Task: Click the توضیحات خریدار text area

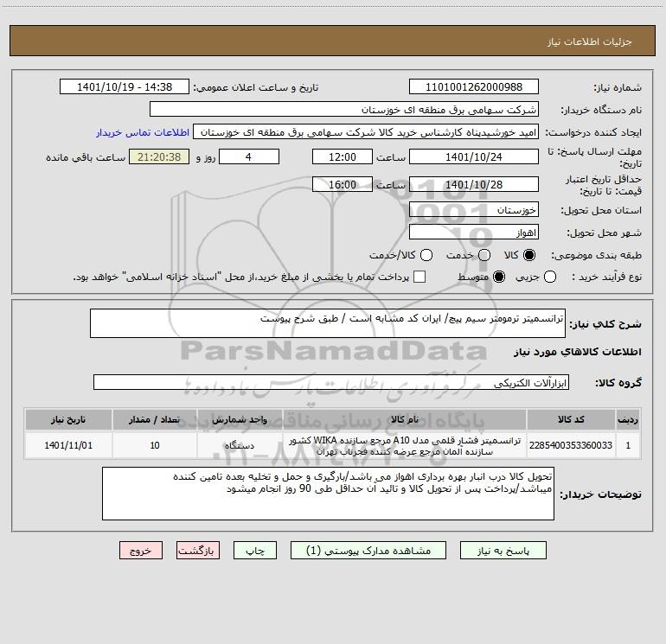Action: point(328,494)
